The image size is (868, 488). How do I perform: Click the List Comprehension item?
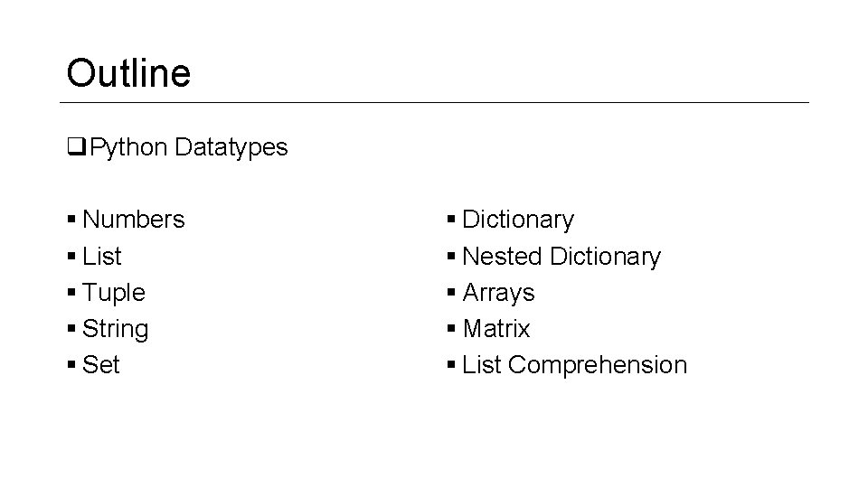[575, 366]
